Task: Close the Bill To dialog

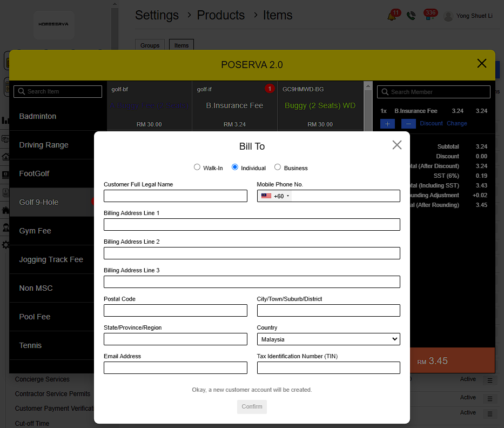Action: point(397,145)
